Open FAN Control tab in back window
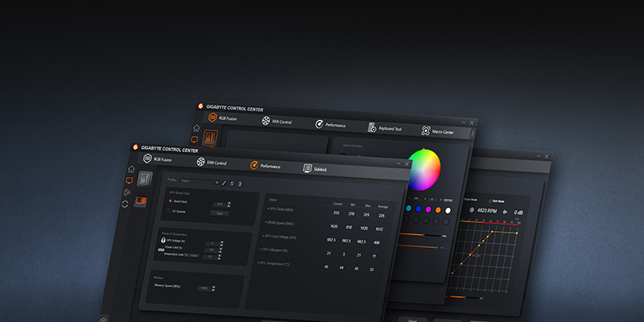The height and width of the screenshot is (322, 644). tap(277, 122)
